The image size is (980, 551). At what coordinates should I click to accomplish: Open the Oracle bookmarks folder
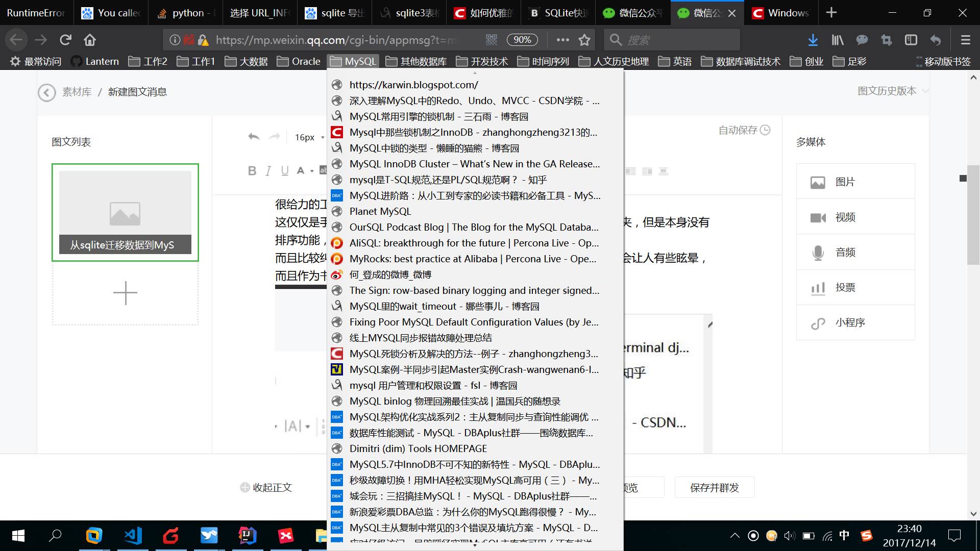pos(300,61)
